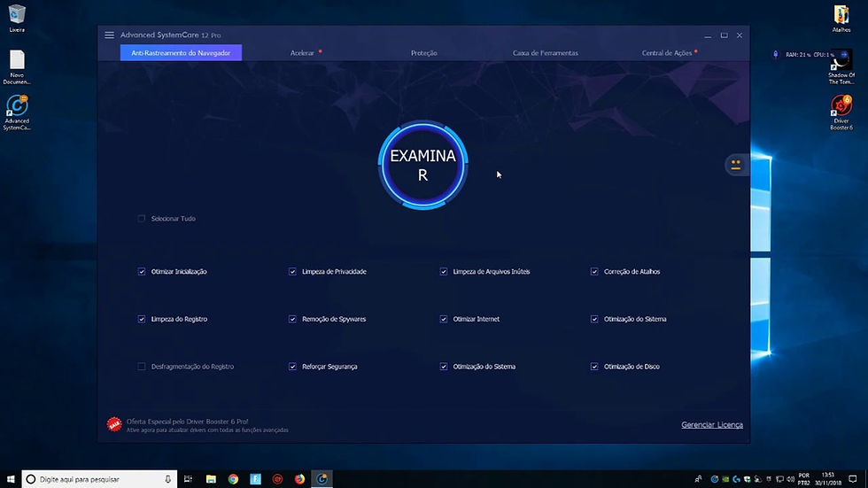
Task: Open the notification Action Center icon
Action: tap(853, 479)
